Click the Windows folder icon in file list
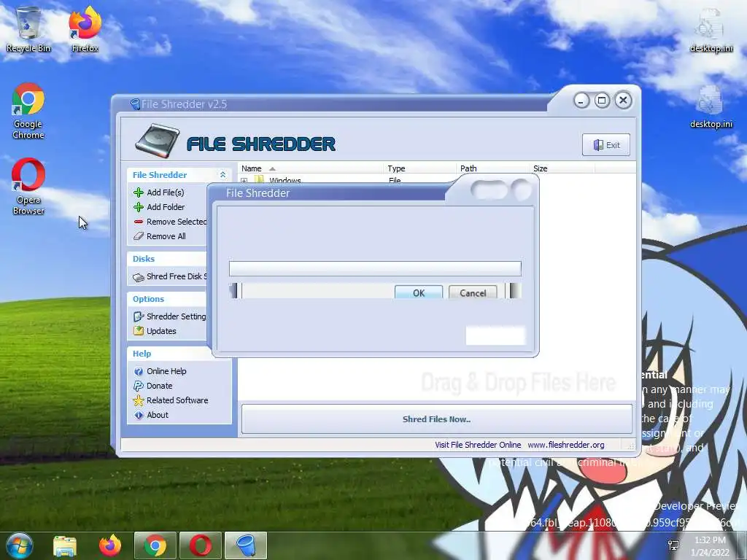Image resolution: width=747 pixels, height=560 pixels. tap(259, 180)
